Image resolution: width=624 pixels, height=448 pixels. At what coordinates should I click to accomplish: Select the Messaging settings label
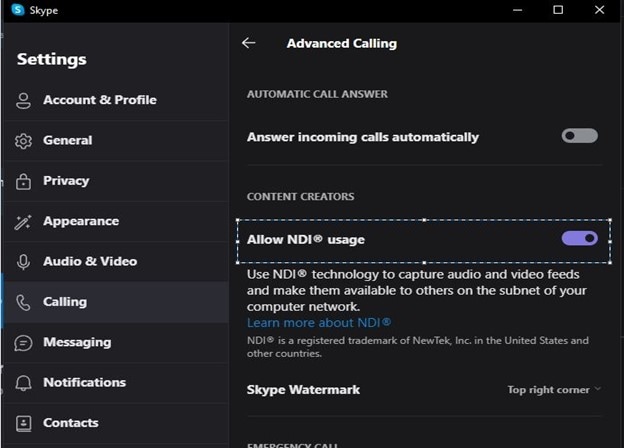click(77, 343)
